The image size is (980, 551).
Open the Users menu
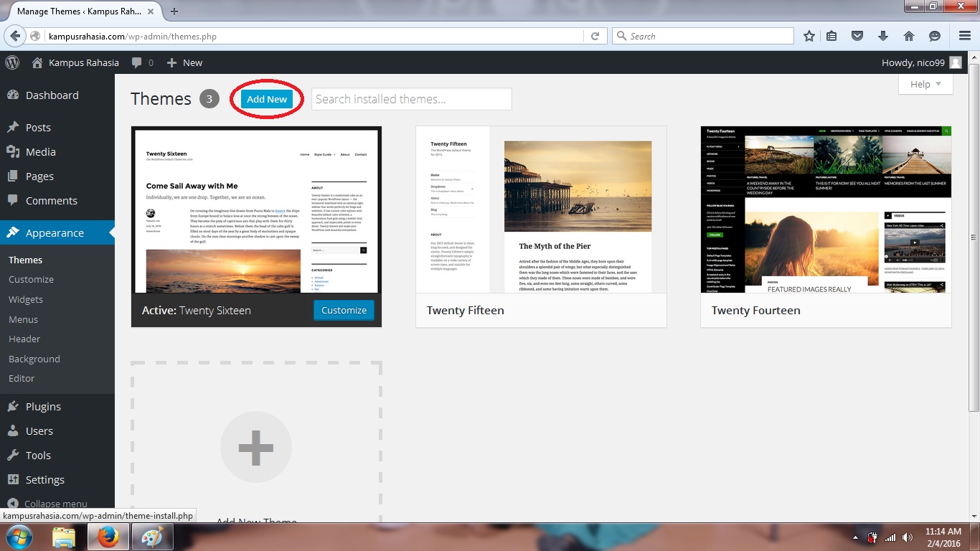click(x=57, y=430)
